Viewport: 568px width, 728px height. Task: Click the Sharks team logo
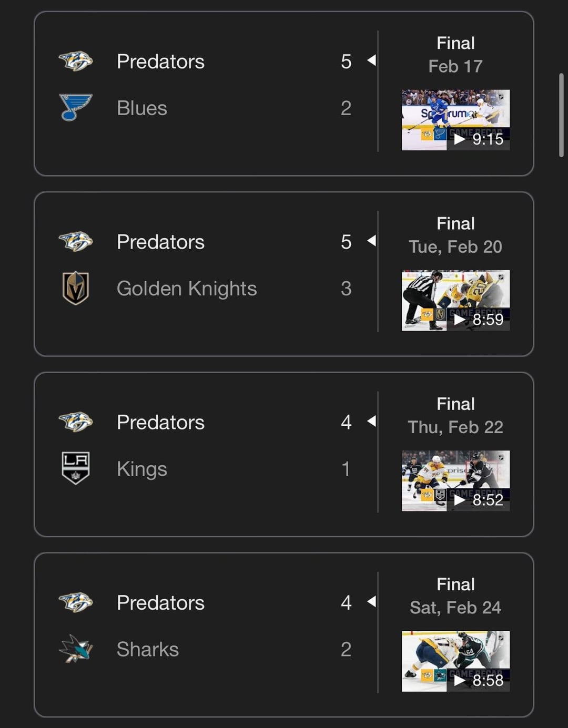pyautogui.click(x=76, y=649)
